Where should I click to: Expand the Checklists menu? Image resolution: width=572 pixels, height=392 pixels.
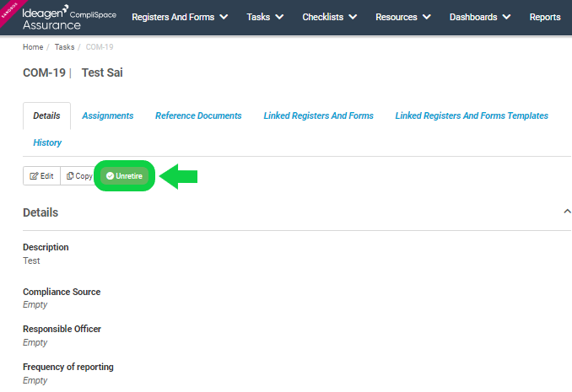(x=329, y=17)
